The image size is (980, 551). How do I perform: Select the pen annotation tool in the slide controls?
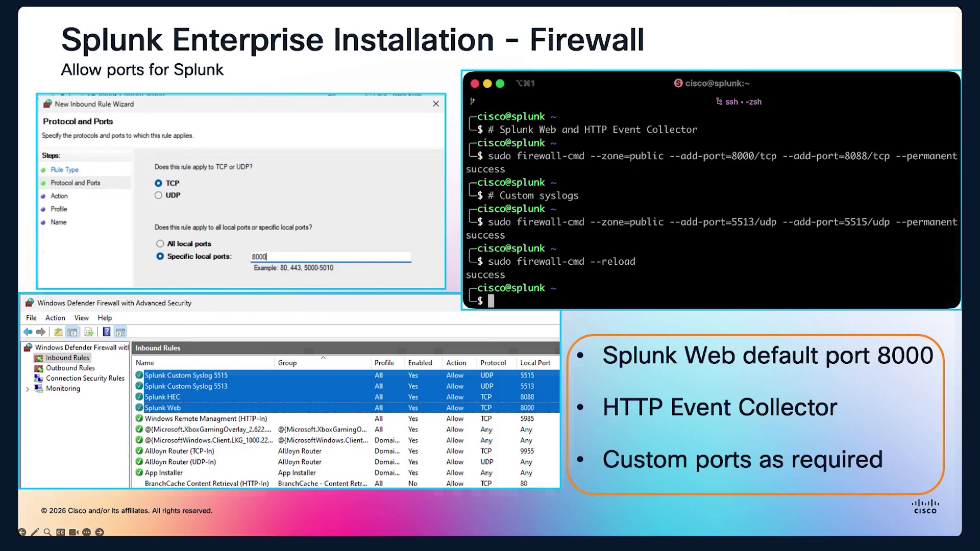pyautogui.click(x=35, y=532)
